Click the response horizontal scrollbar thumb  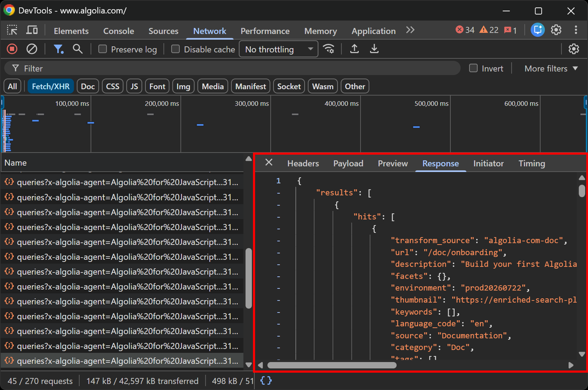pos(332,365)
